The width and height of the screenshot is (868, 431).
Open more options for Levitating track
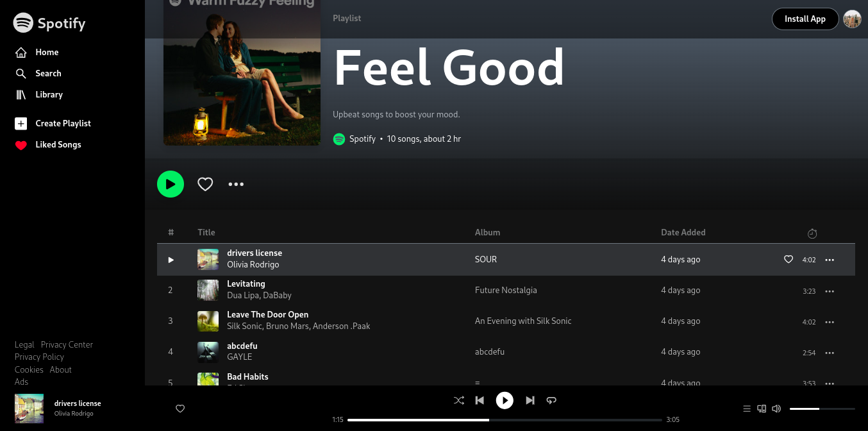[x=830, y=291]
